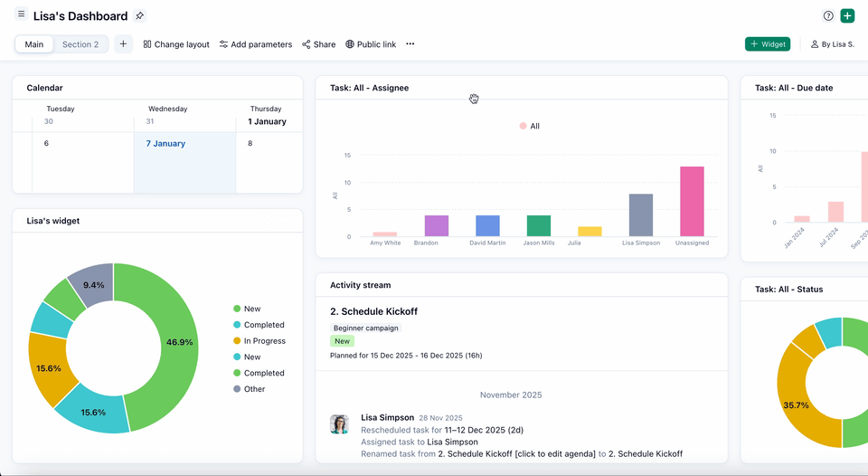The height and width of the screenshot is (476, 868).
Task: Click the green plus create button
Action: click(847, 16)
